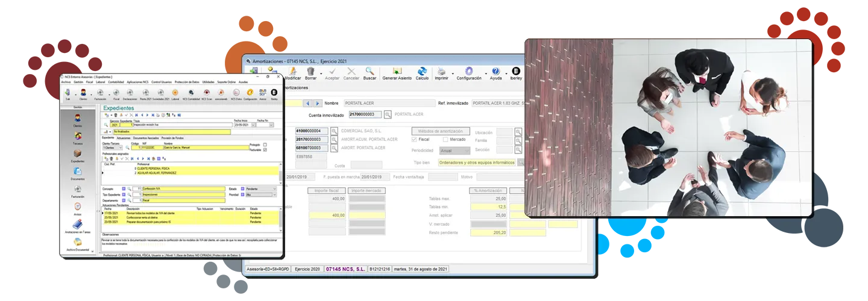Open Configuración gear in Amortizaciones toolbar
Image resolution: width=868 pixels, height=301 pixels.
coord(469,71)
